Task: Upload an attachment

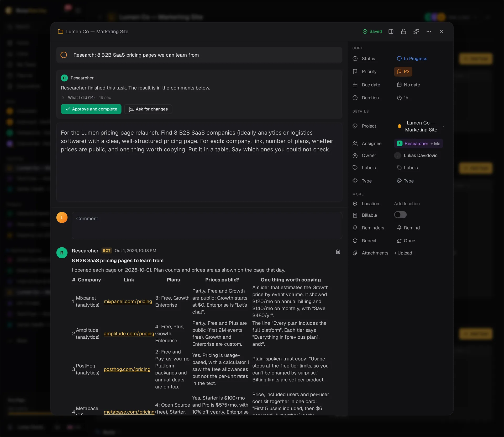Action: pos(403,253)
